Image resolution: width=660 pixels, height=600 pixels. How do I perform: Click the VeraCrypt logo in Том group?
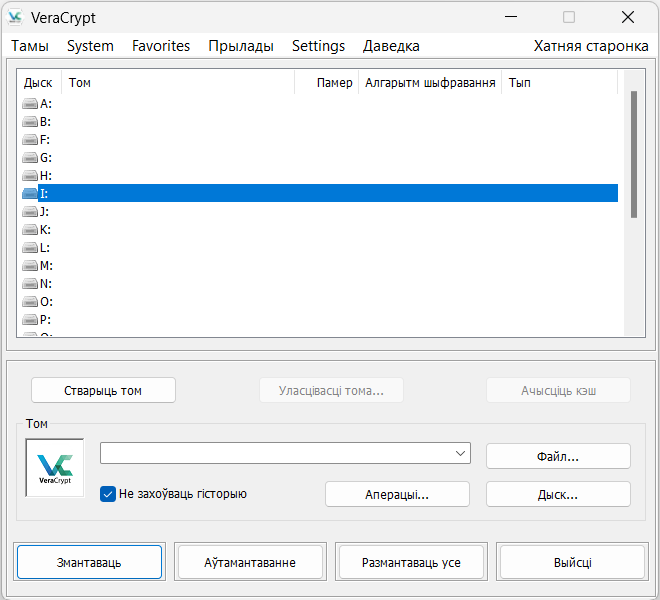point(55,468)
